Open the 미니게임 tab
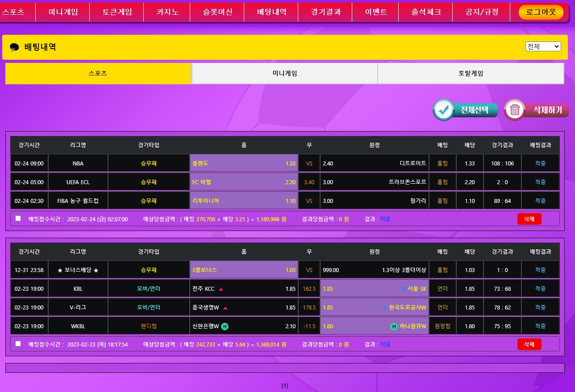This screenshot has width=575, height=392. (x=285, y=74)
